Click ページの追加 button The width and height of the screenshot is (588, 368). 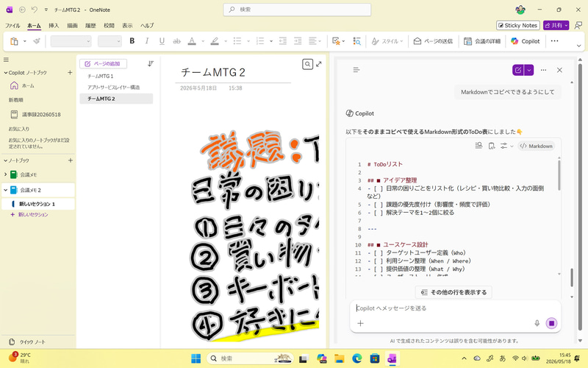103,64
